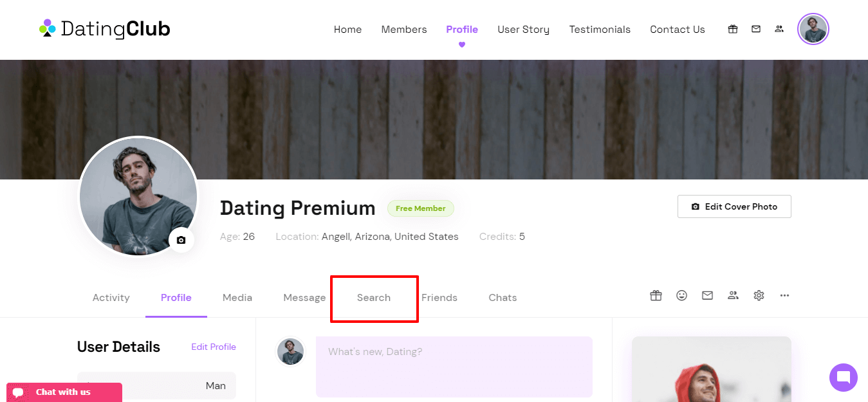The width and height of the screenshot is (868, 402).
Task: Open user avatar menu in header
Action: (x=813, y=29)
